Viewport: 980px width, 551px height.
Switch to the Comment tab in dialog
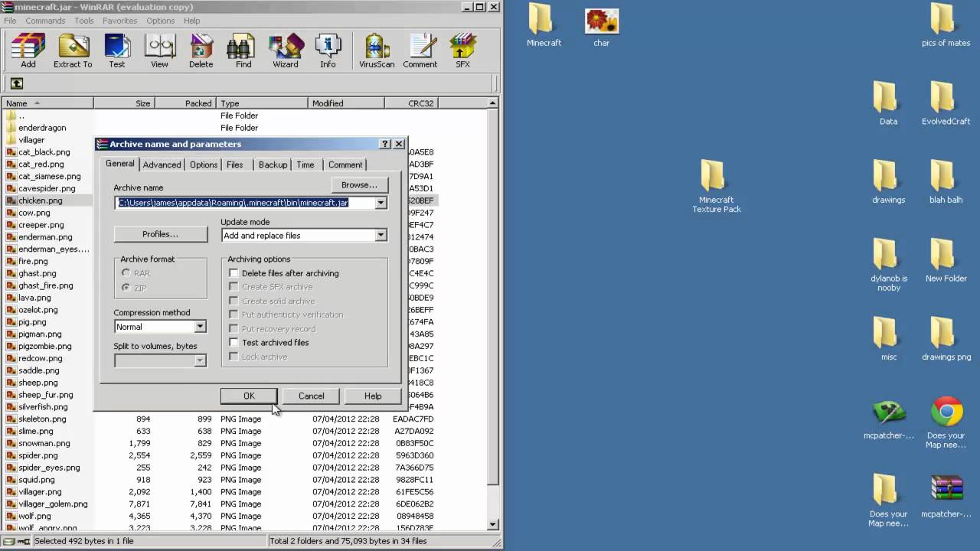coord(345,165)
